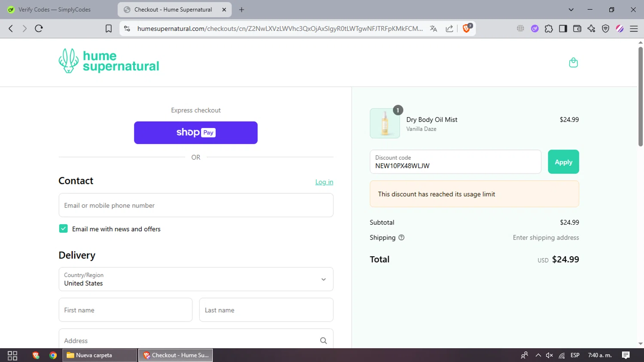
Task: Open Leo AI sparkle icon
Action: coord(591,28)
